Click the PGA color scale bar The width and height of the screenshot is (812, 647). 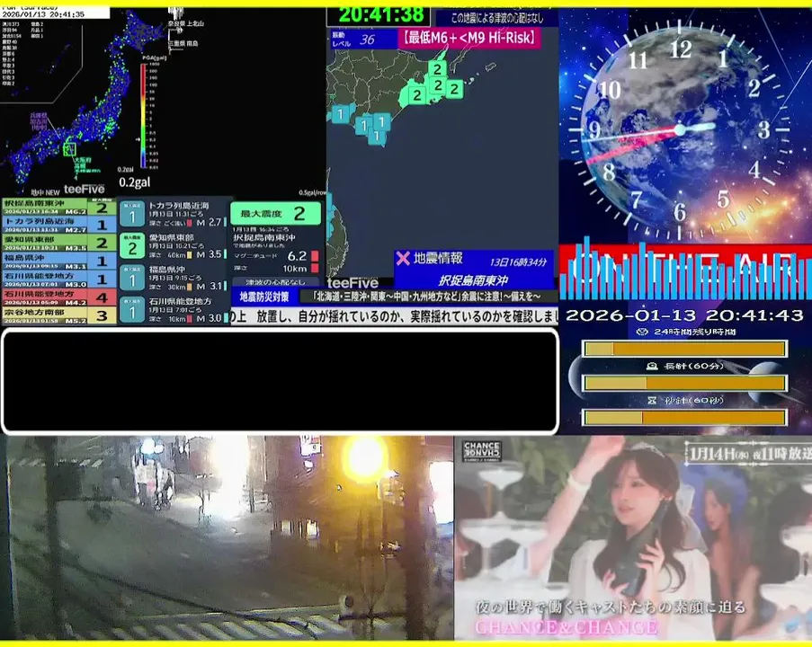[x=143, y=115]
